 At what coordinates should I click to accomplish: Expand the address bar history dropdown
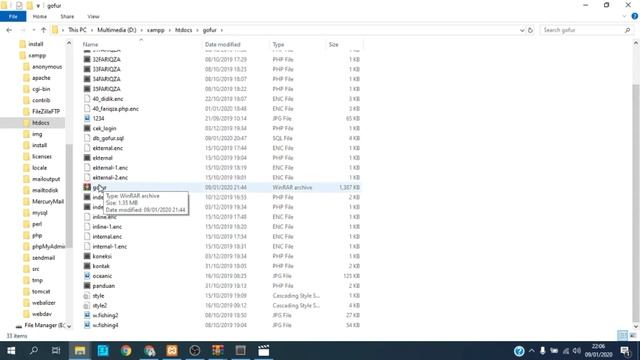coord(522,30)
